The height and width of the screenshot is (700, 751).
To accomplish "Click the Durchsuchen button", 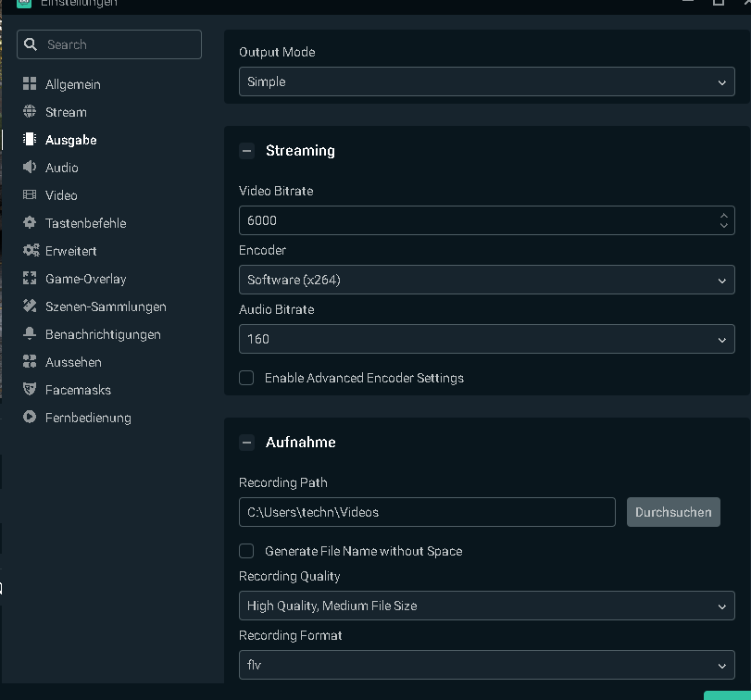I will coord(673,512).
